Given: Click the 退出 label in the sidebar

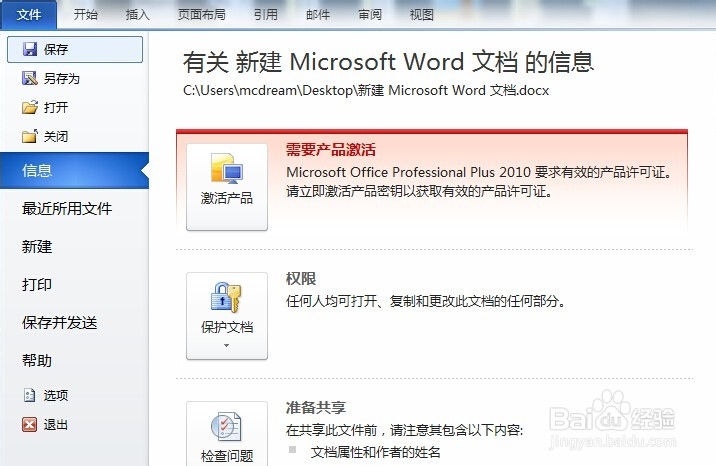Looking at the screenshot, I should pyautogui.click(x=56, y=424).
